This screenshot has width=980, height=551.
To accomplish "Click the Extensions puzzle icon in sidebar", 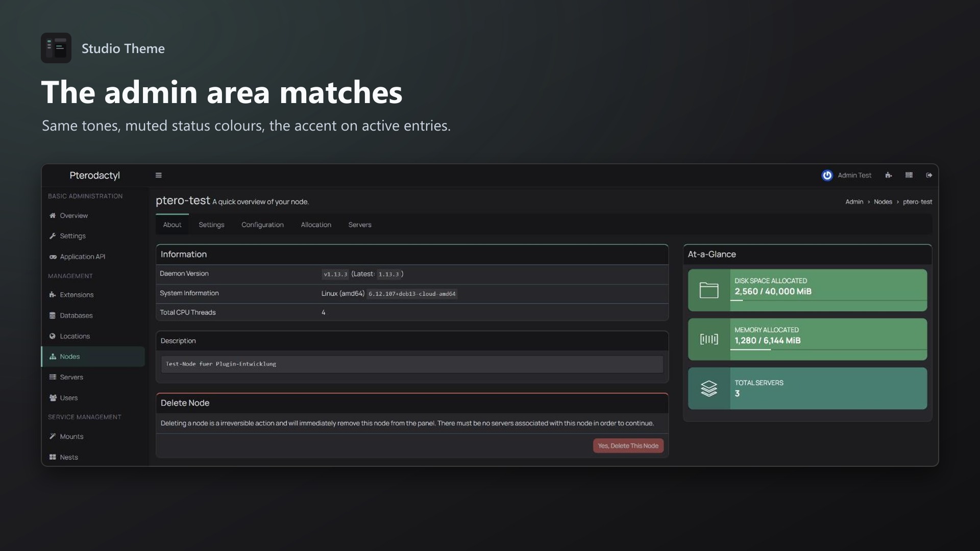I will [53, 295].
